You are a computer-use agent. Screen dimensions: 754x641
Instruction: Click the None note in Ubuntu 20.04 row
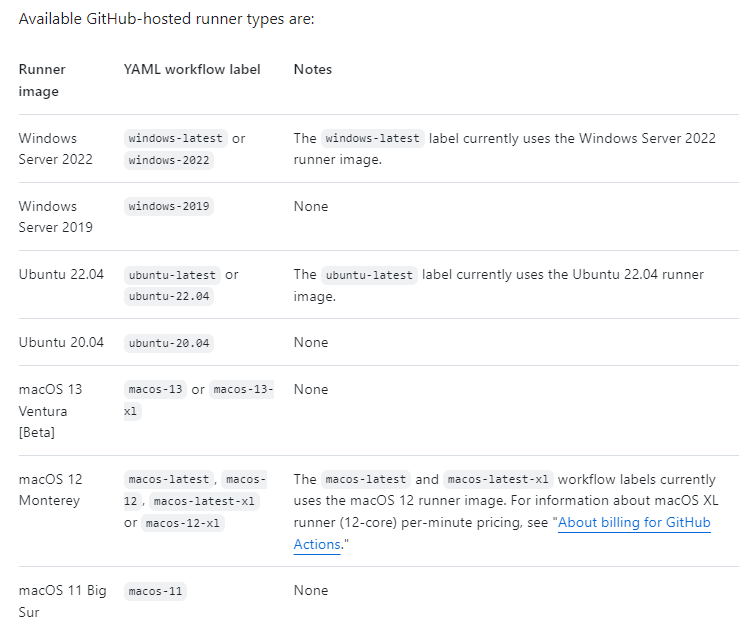(311, 342)
